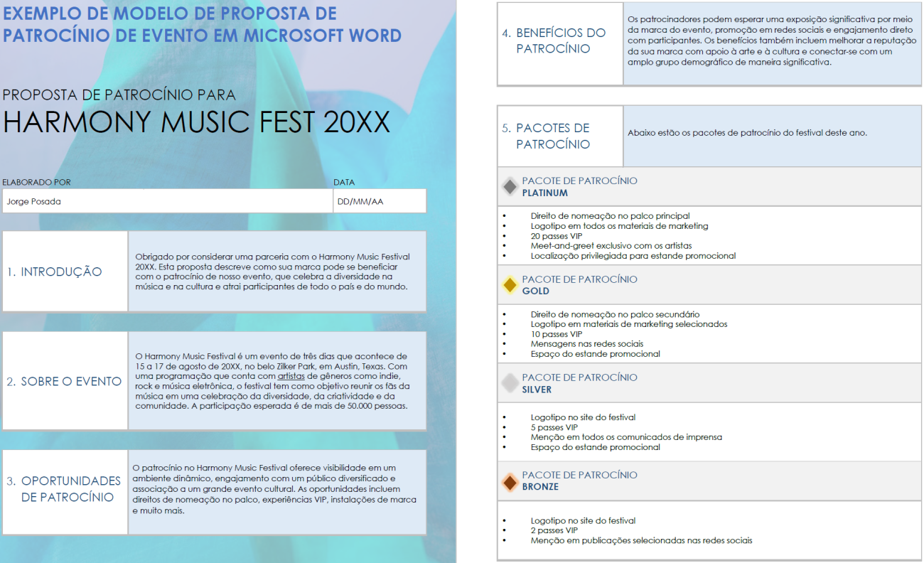Click the silver diamond beside Silver package
Screen dimensions: 924x563
click(510, 382)
